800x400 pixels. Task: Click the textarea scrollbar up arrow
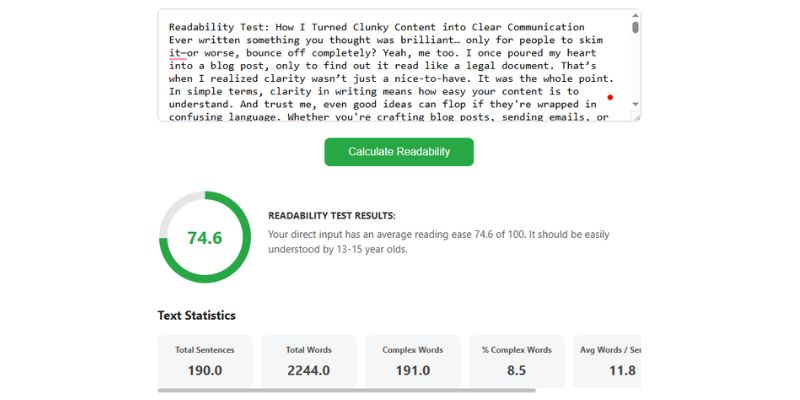tap(635, 15)
